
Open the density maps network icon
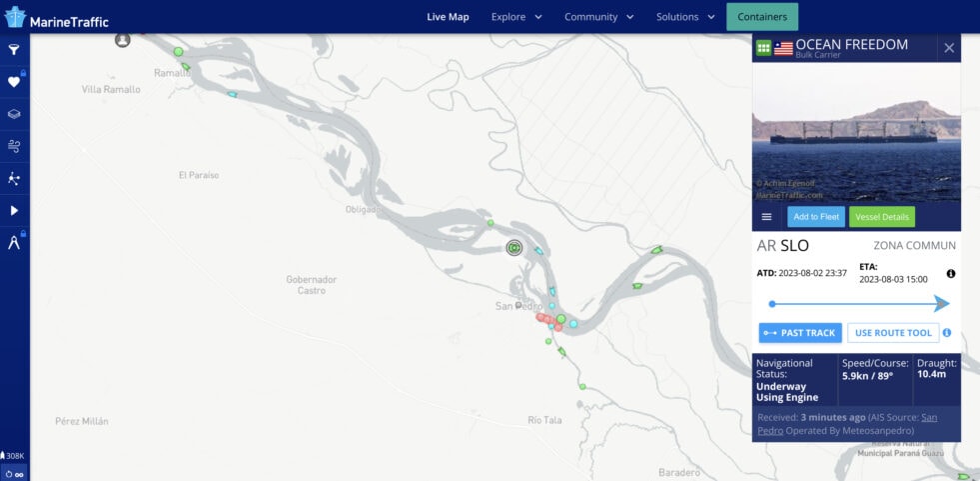pyautogui.click(x=14, y=179)
